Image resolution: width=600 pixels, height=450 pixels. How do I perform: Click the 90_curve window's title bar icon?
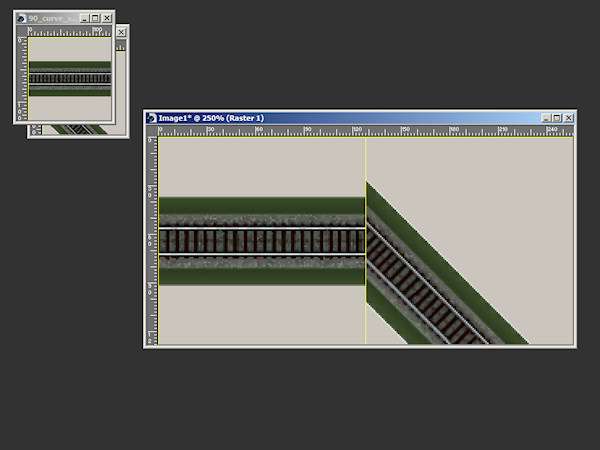point(23,18)
